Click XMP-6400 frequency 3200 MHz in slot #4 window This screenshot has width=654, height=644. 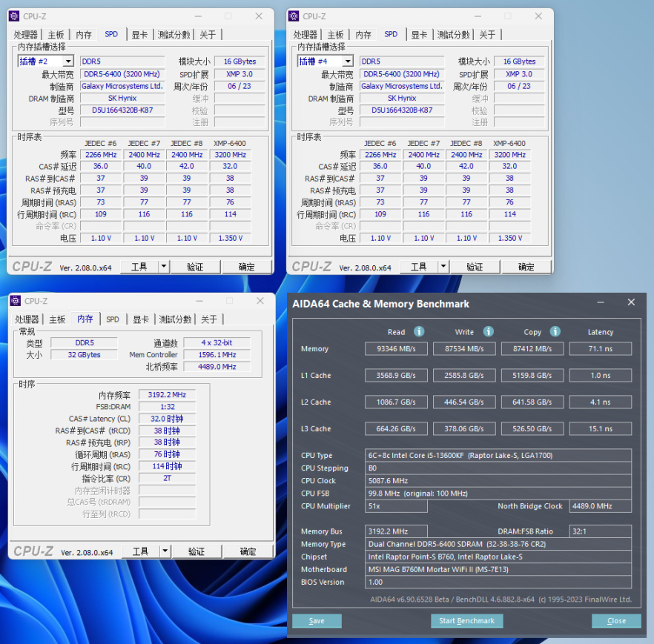pos(509,155)
